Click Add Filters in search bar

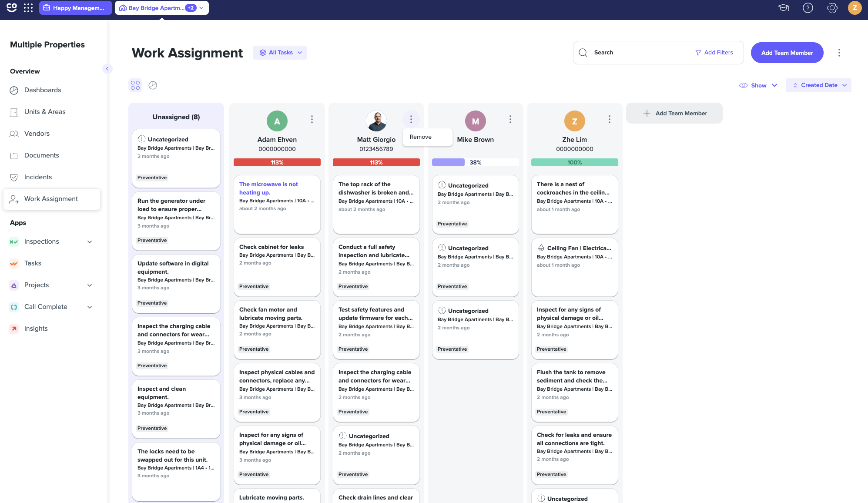(x=714, y=53)
